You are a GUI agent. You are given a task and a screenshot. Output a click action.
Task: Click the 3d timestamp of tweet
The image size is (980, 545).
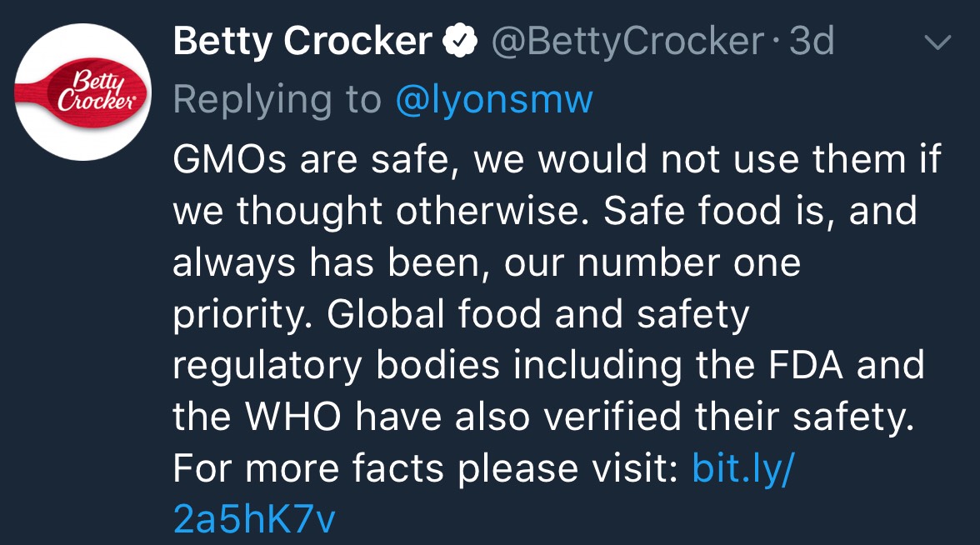pyautogui.click(x=811, y=42)
